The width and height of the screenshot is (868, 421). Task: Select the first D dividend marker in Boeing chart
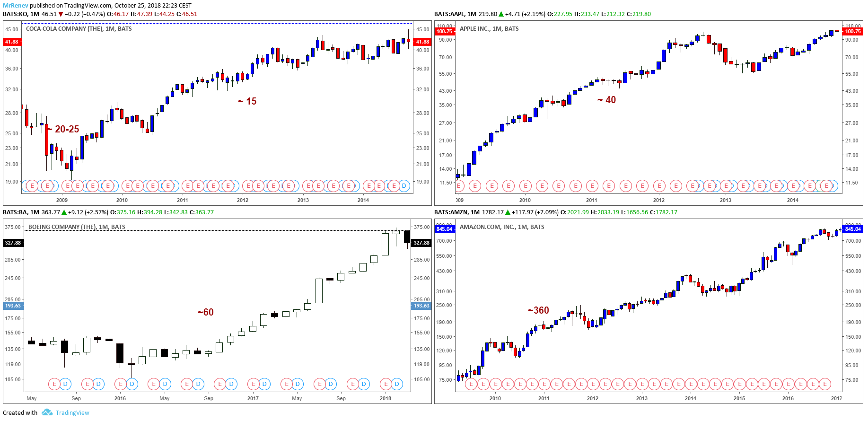click(65, 384)
